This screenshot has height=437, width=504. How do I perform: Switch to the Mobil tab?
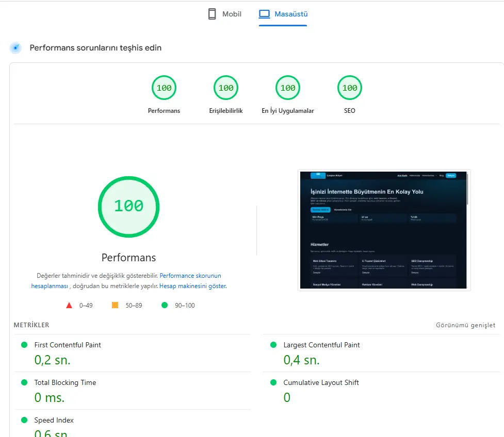[x=225, y=14]
